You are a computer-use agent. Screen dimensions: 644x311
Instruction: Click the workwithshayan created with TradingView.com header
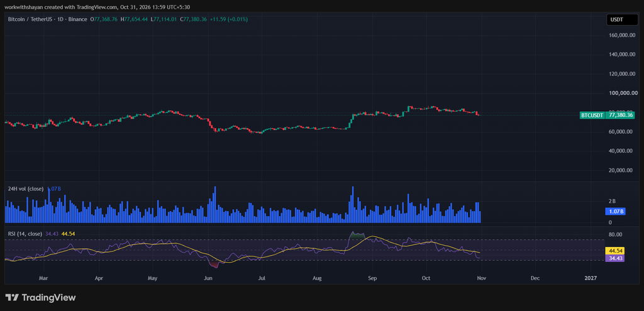click(x=97, y=7)
